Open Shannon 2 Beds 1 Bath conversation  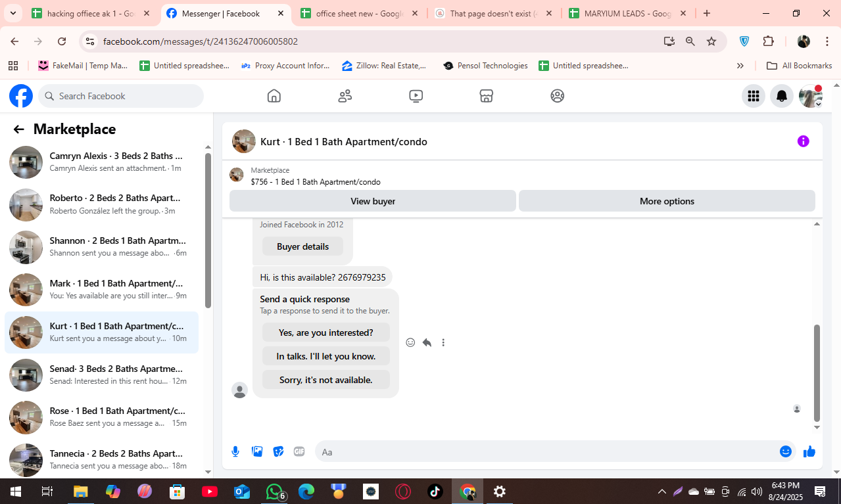click(102, 247)
